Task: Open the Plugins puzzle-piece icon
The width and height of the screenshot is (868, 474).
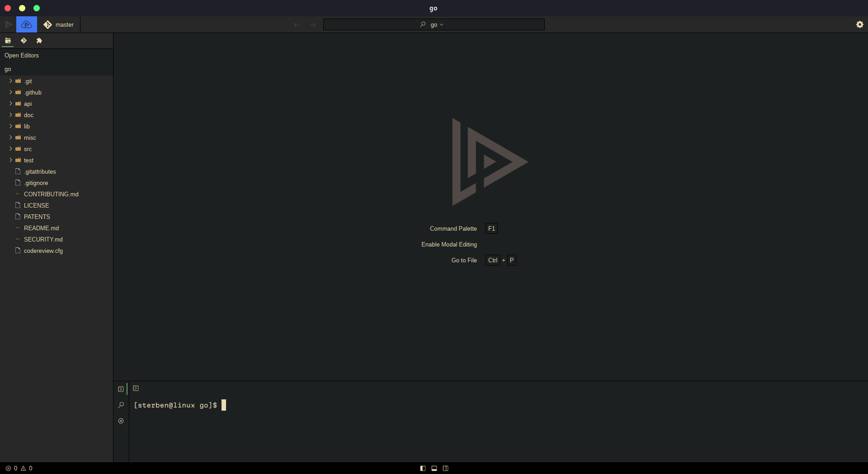Action: (x=39, y=40)
